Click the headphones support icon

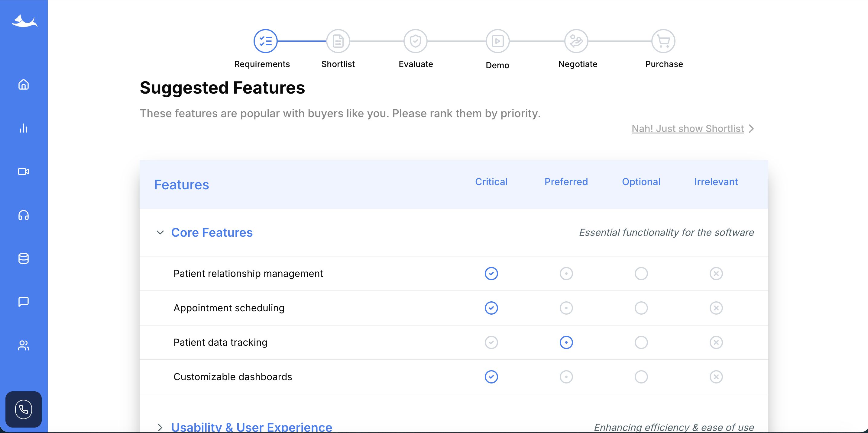23,215
